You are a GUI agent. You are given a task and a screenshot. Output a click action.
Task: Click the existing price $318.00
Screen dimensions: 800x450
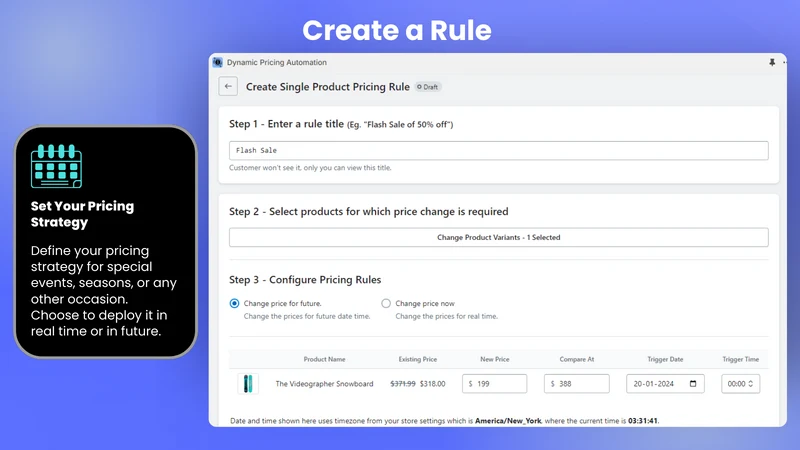pos(433,384)
